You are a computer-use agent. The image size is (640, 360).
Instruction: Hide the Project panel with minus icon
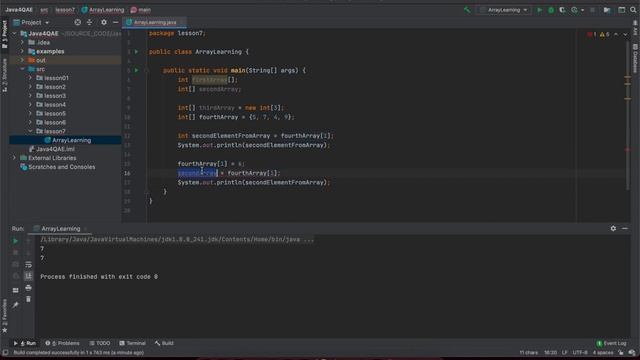click(116, 22)
